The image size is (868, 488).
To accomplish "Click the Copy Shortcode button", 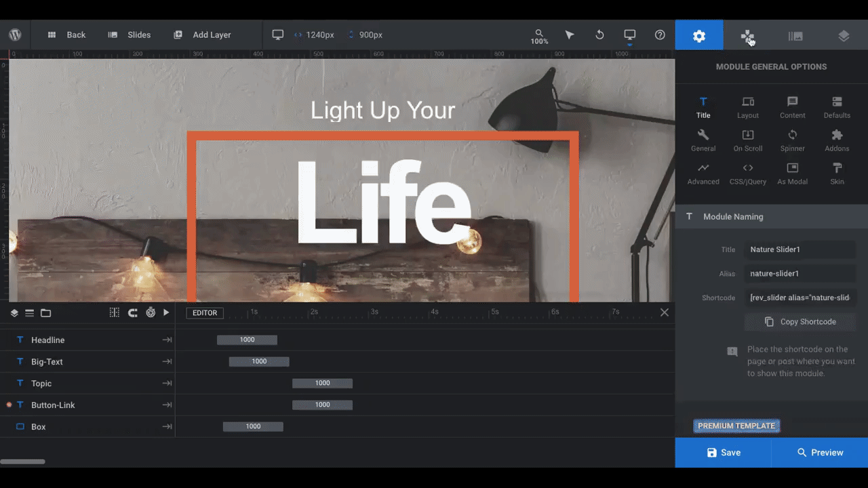I will coord(800,322).
